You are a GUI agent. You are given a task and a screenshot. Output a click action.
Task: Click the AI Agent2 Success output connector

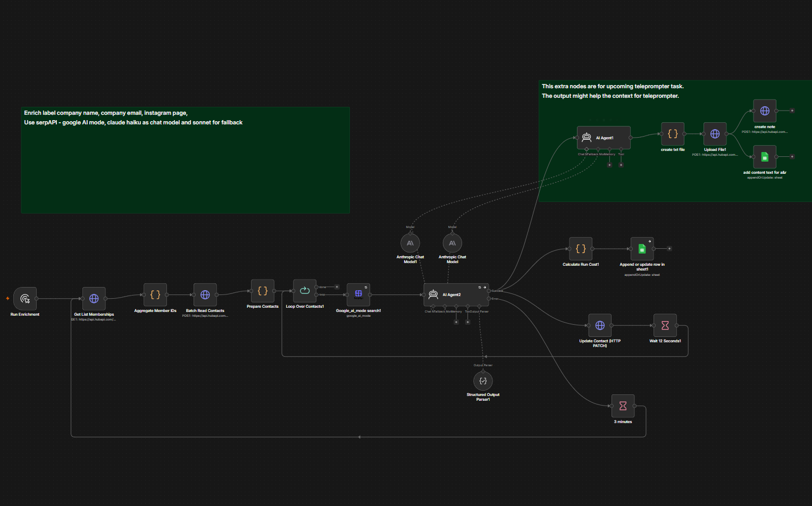[x=489, y=291]
